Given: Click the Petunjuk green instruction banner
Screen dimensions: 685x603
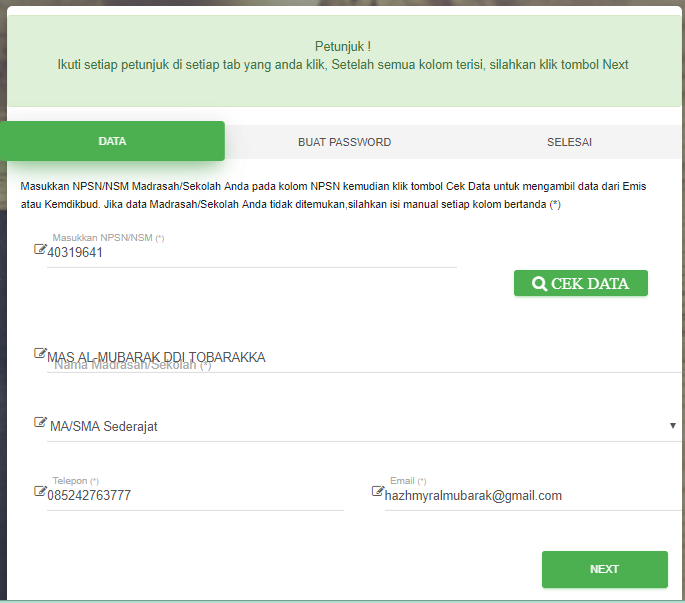Looking at the screenshot, I should [x=344, y=61].
